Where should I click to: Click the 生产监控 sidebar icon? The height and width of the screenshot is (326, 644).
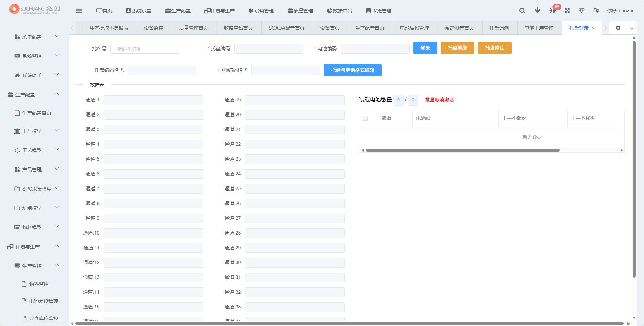point(17,266)
